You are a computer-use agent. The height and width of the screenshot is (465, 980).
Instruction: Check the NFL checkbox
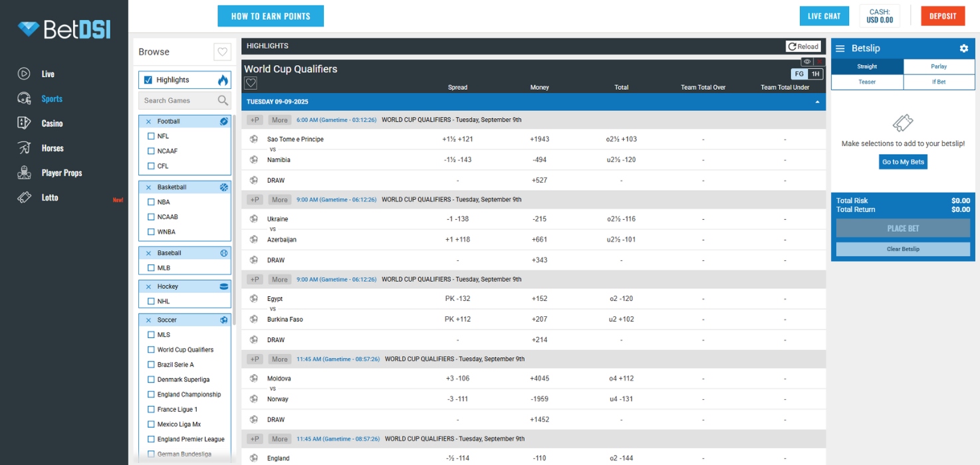(x=151, y=136)
